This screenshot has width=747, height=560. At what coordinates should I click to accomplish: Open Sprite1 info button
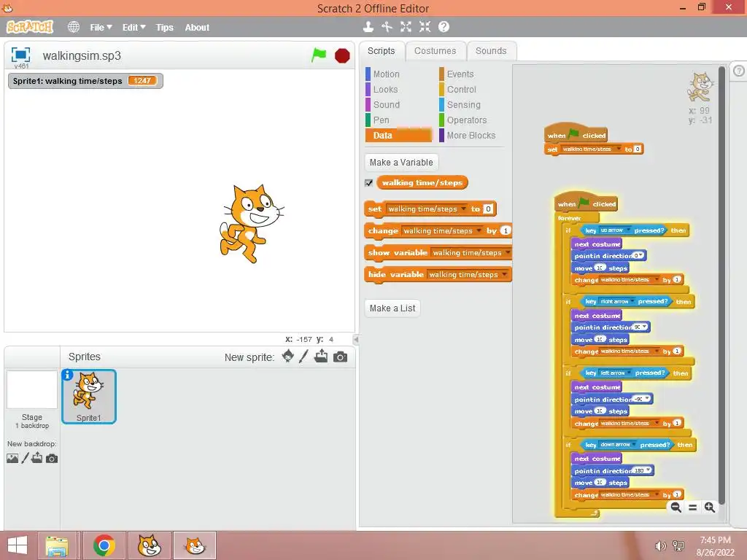(68, 375)
